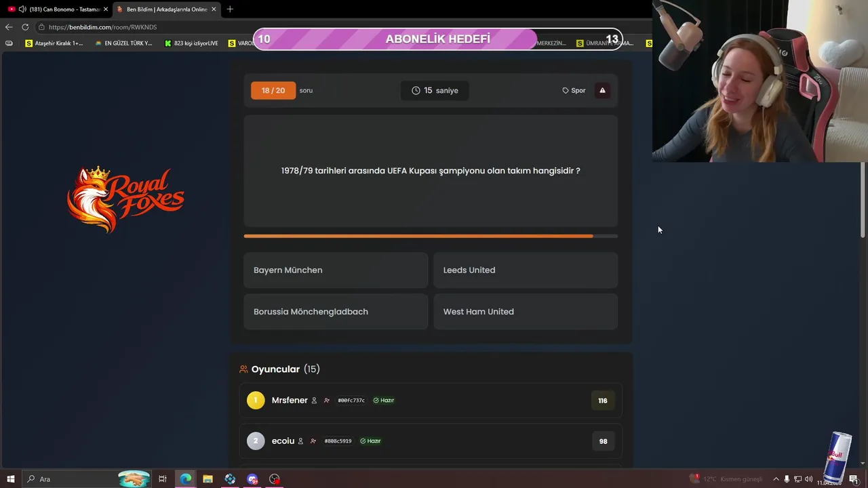Click Mrsfener's Hazır ready status
Viewport: 868px width, 488px height.
[x=384, y=401]
